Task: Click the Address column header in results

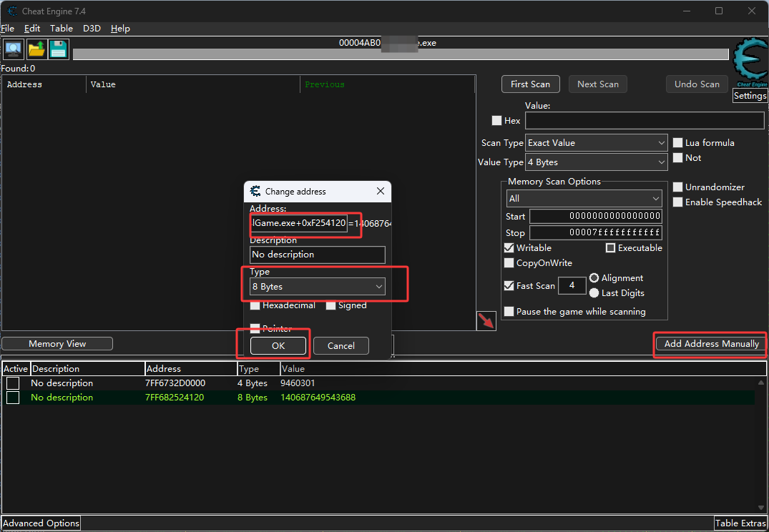Action: point(44,84)
